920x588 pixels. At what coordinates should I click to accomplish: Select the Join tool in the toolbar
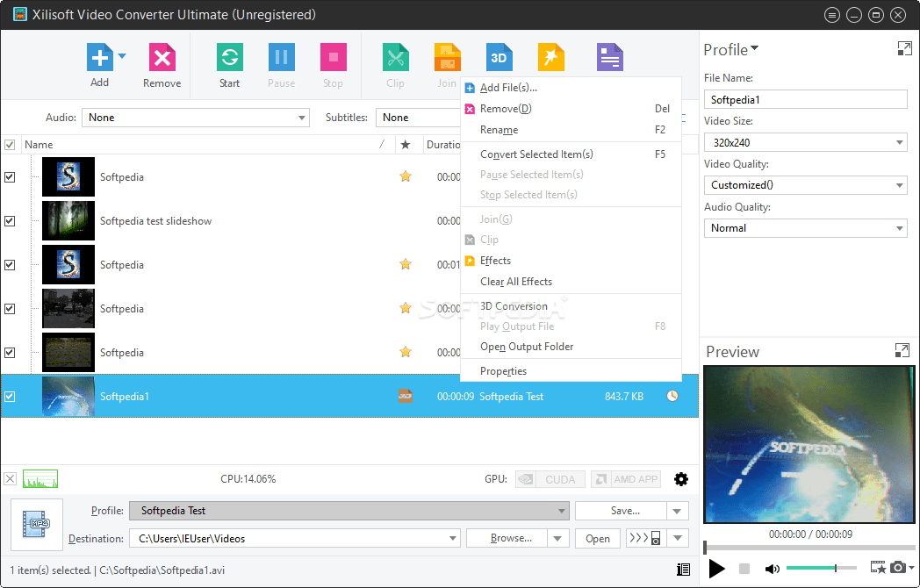point(447,57)
